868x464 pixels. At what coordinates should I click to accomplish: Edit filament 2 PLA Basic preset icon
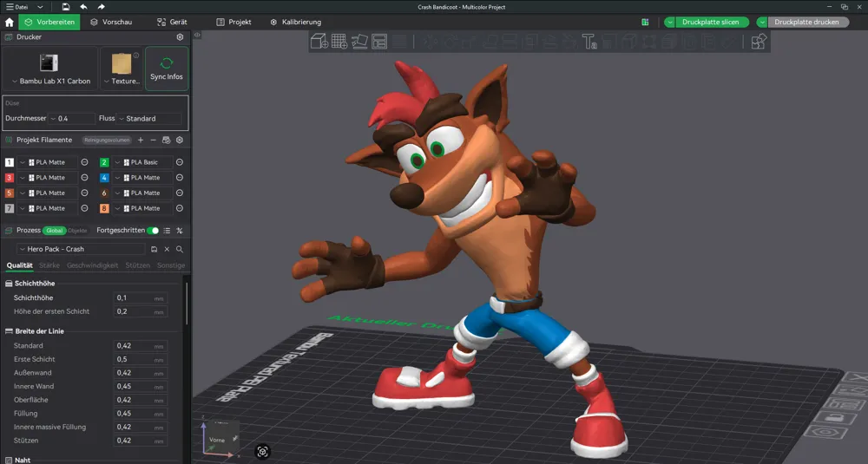click(180, 162)
